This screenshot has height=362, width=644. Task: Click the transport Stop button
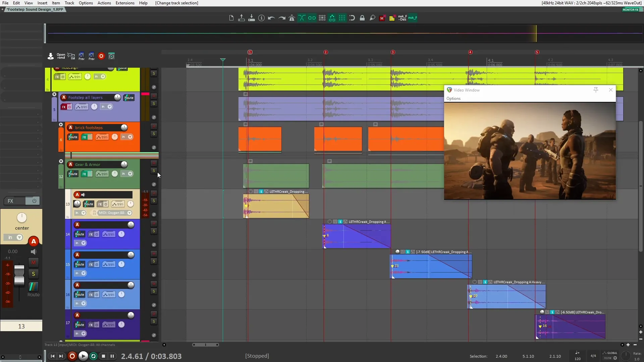[104, 356]
